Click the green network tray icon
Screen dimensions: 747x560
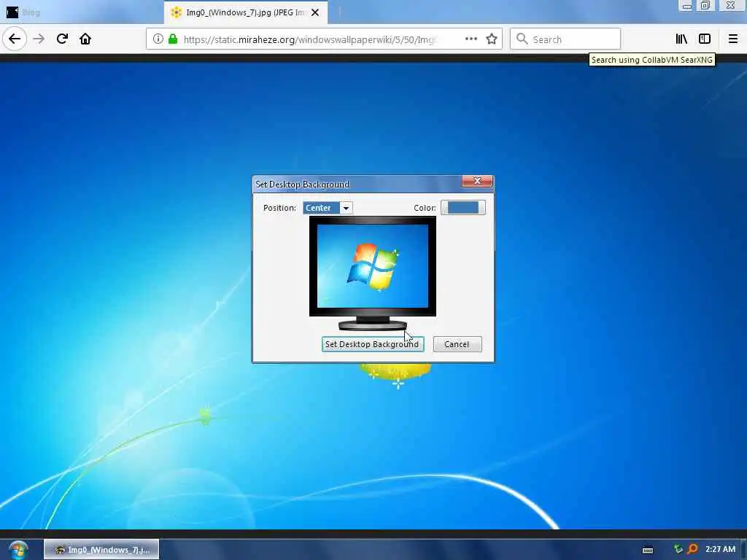click(678, 550)
